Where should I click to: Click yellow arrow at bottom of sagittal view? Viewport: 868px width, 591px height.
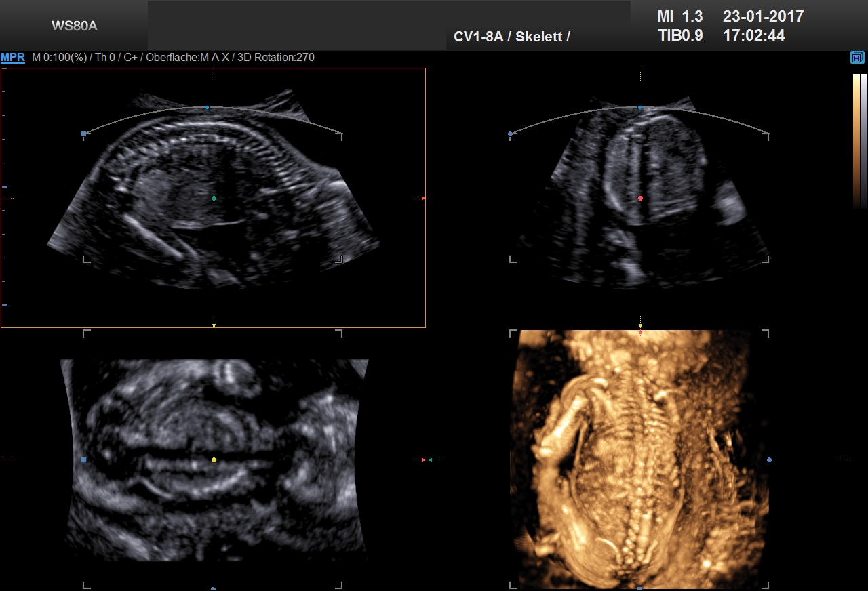pos(214,326)
